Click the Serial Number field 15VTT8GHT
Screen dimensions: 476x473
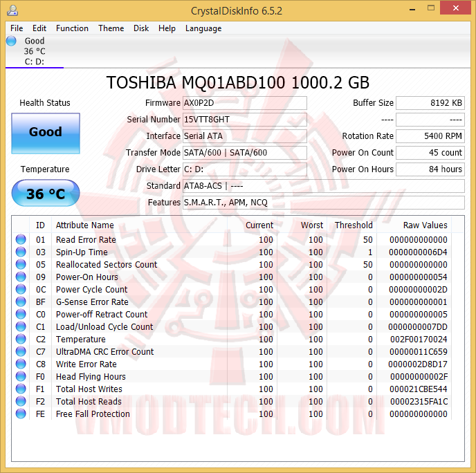[245, 120]
